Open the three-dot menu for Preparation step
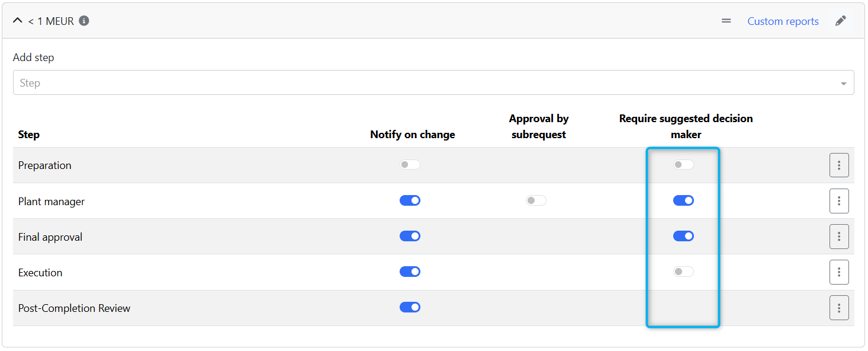Image resolution: width=868 pixels, height=351 pixels. pos(839,165)
